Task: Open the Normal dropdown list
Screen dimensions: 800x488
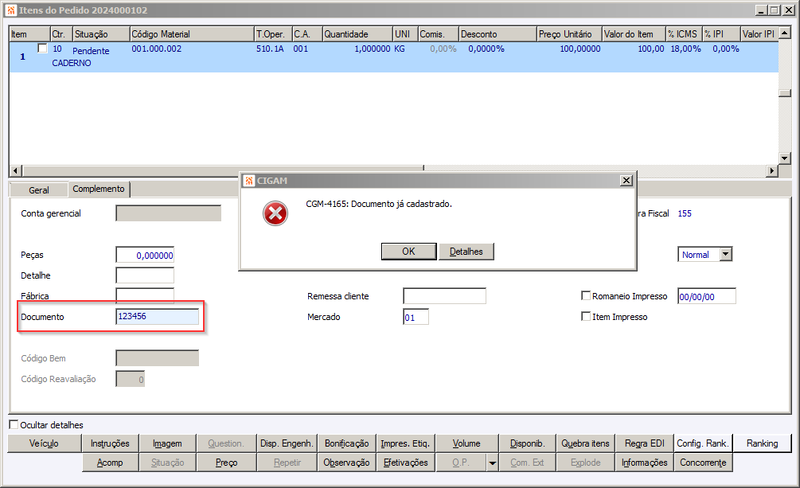Action: coord(726,254)
